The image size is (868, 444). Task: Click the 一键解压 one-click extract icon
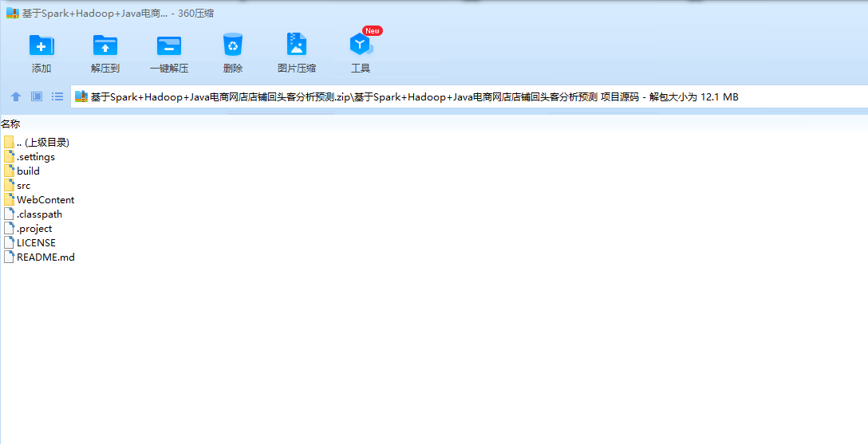tap(169, 45)
